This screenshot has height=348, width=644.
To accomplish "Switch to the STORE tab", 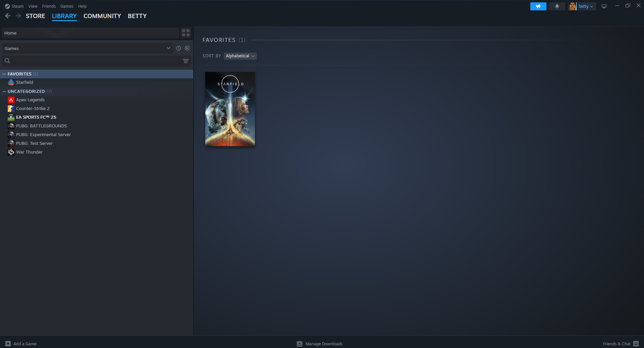I will coord(35,16).
